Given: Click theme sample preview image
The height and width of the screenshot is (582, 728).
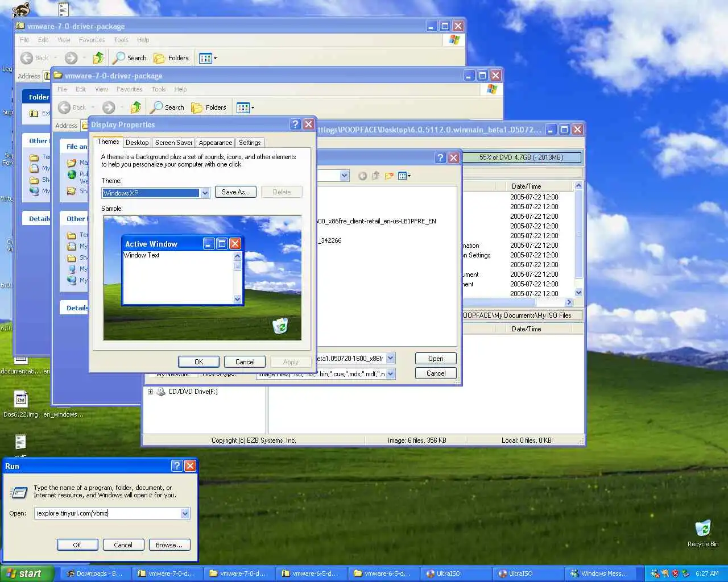Looking at the screenshot, I should [202, 278].
